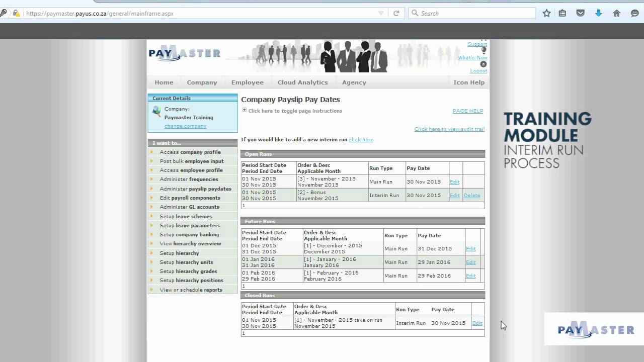The width and height of the screenshot is (644, 362).
Task: Click the '29 Jan 2016' pay date cell
Action: click(x=441, y=262)
